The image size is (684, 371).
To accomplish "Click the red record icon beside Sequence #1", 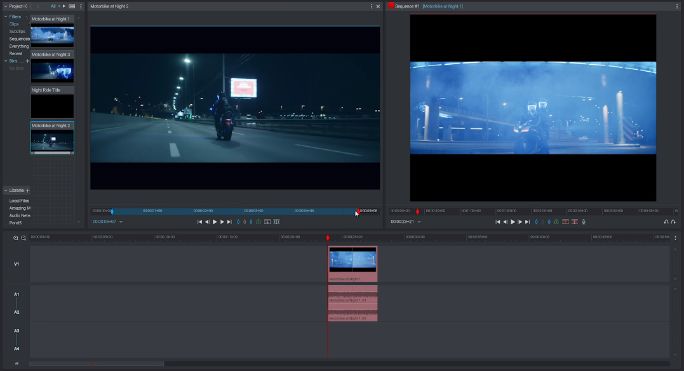I will click(391, 6).
